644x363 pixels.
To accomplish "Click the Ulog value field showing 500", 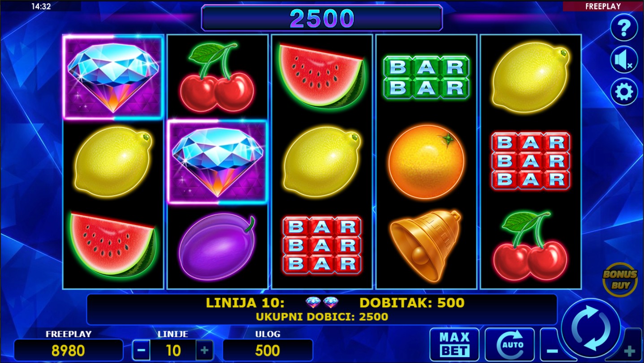I will [268, 350].
